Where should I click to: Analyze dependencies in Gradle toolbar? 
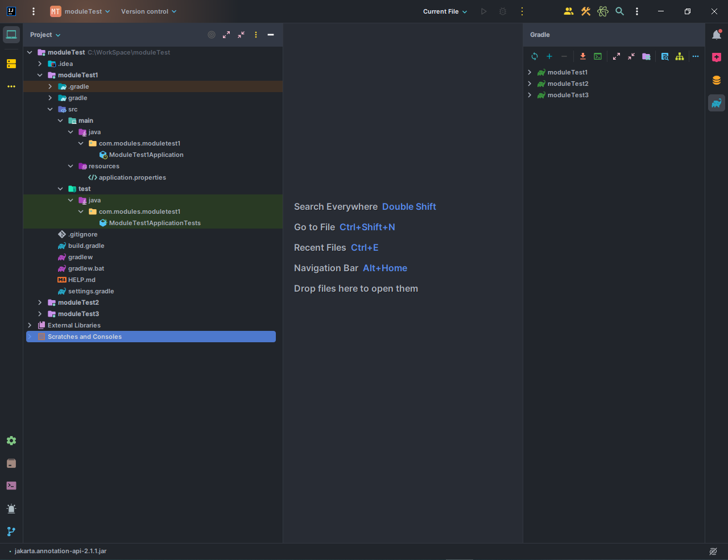(x=665, y=56)
